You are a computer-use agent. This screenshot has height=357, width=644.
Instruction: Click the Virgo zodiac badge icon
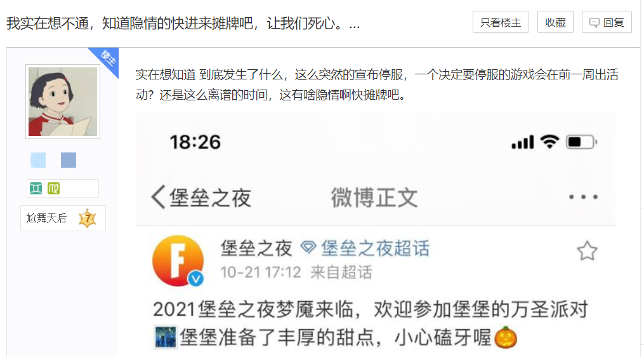tap(53, 189)
